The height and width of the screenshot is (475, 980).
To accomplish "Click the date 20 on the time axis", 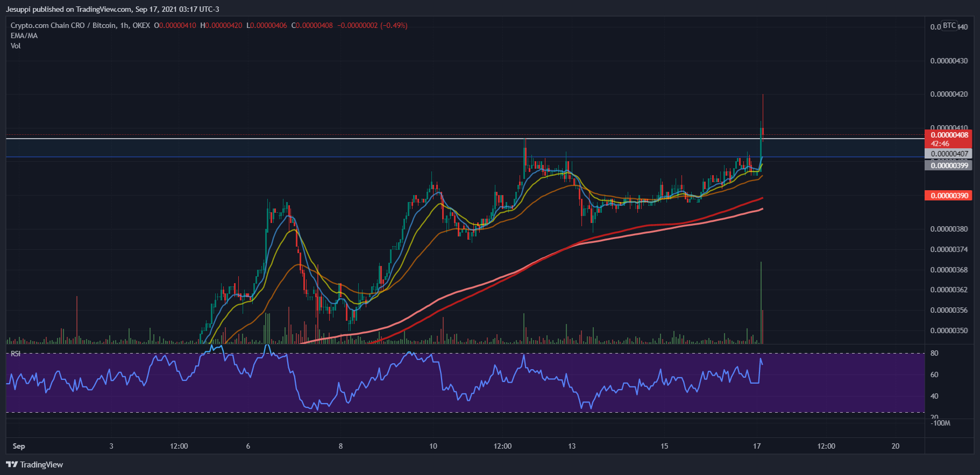I will [896, 446].
